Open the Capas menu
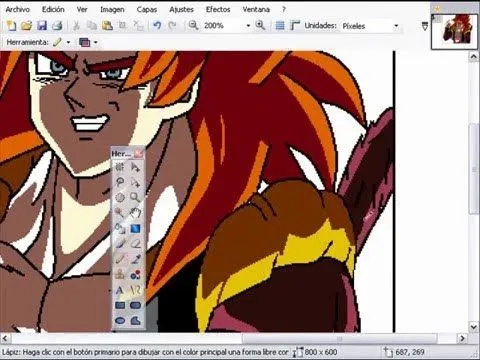The image size is (480, 360). pos(147,9)
